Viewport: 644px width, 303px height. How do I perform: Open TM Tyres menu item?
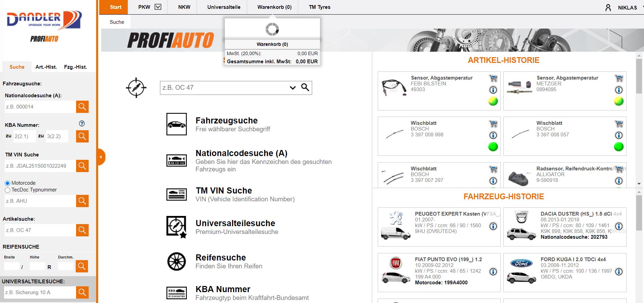tap(320, 7)
